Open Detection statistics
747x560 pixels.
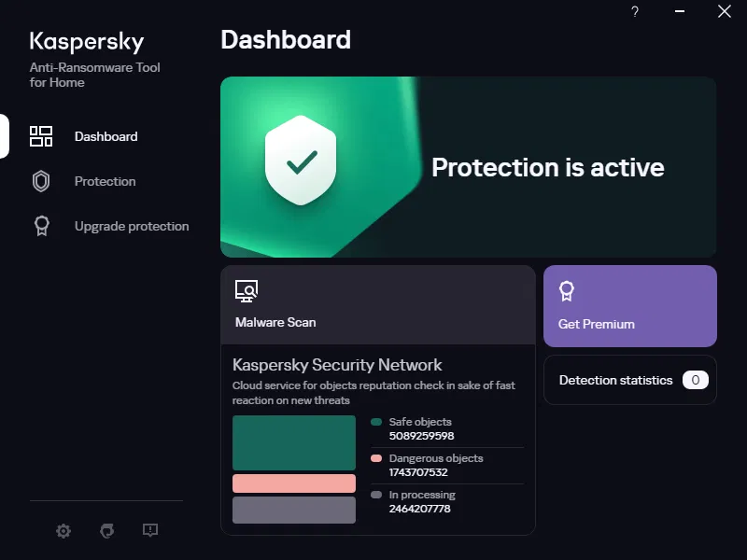[629, 380]
